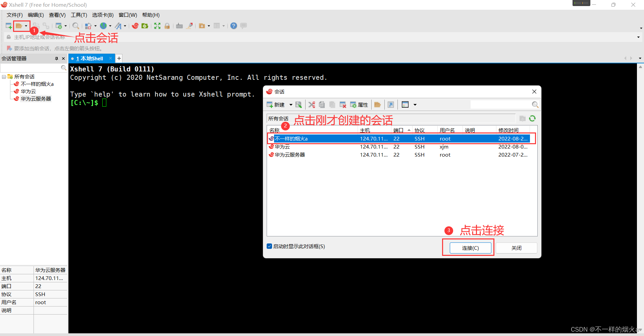Launch Xftp via red swirl icon
Viewport: 644px width, 336px height.
tap(135, 26)
